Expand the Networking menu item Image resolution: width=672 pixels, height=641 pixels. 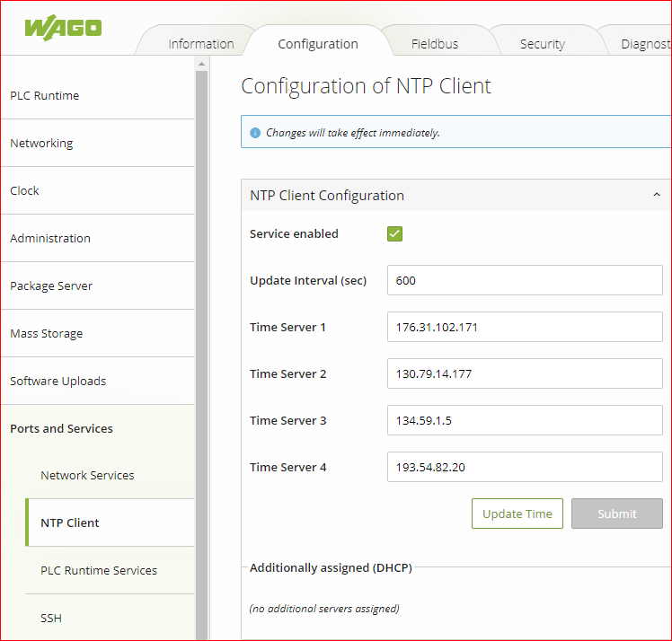pyautogui.click(x=41, y=144)
